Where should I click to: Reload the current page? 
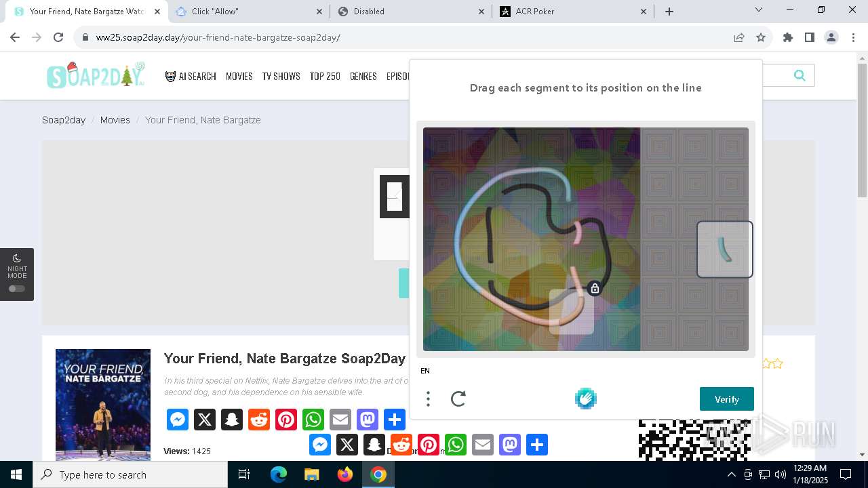[x=58, y=37]
